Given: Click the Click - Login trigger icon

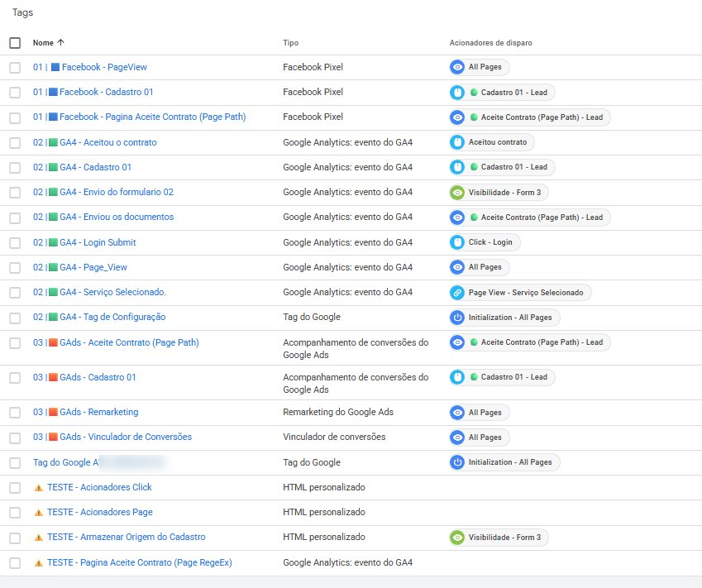Looking at the screenshot, I should pyautogui.click(x=457, y=242).
